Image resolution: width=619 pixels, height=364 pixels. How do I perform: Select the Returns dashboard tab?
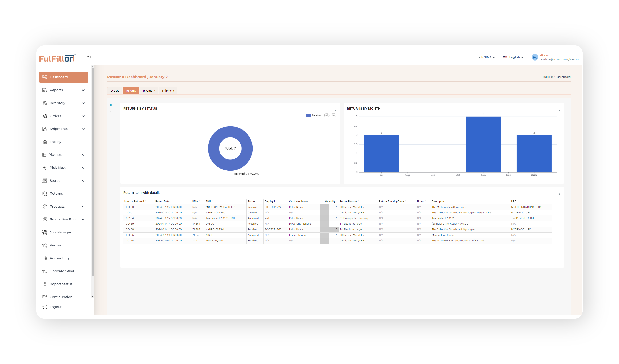pos(131,91)
